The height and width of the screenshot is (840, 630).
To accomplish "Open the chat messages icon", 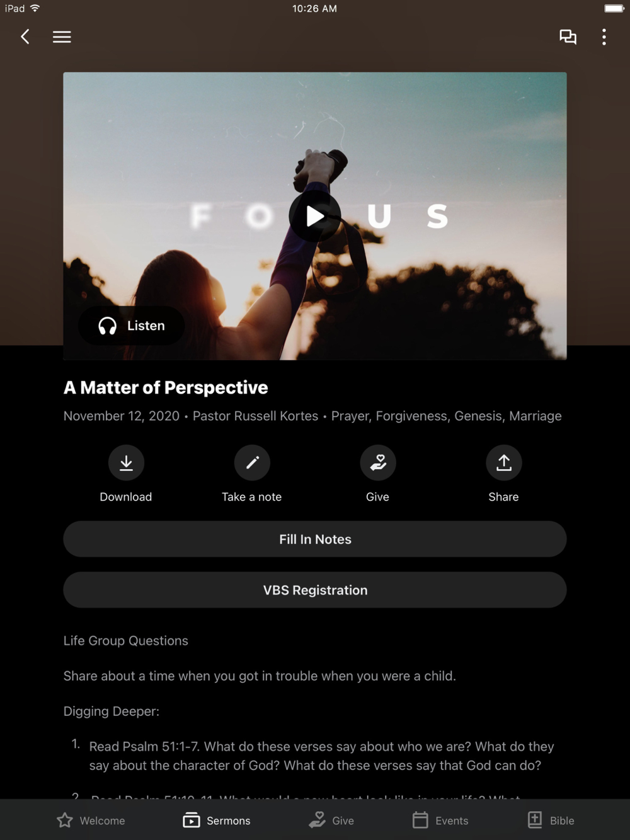I will pos(568,37).
